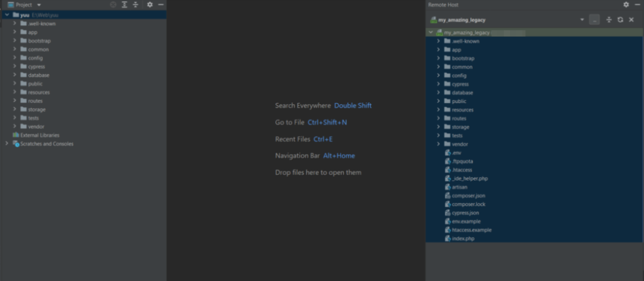Collapse all in Remote Host toolbar
644x281 pixels.
click(x=609, y=19)
